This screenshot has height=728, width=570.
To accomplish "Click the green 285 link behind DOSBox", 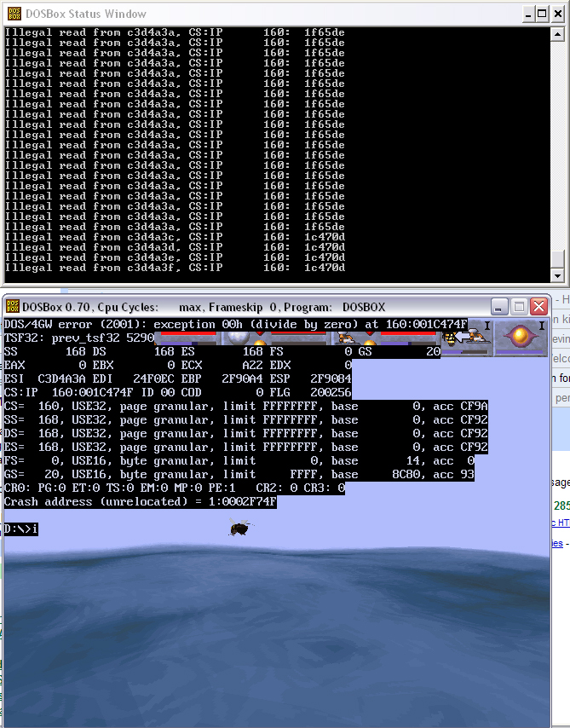I will 561,506.
